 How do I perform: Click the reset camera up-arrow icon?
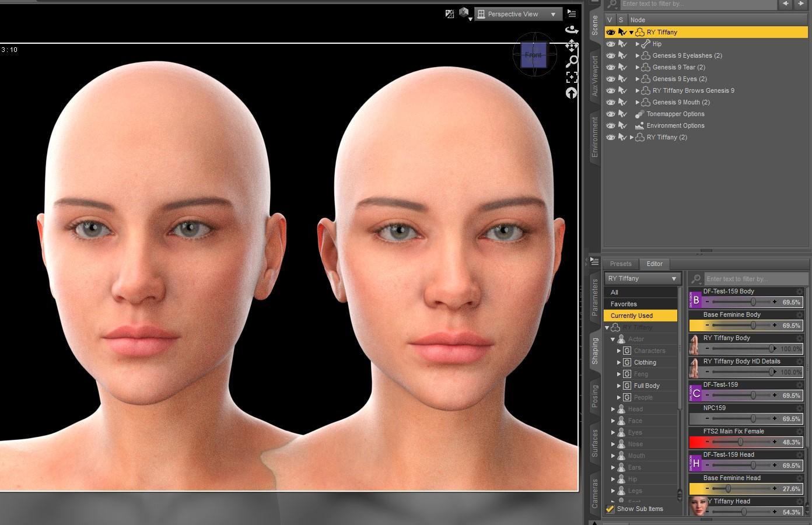[x=572, y=93]
